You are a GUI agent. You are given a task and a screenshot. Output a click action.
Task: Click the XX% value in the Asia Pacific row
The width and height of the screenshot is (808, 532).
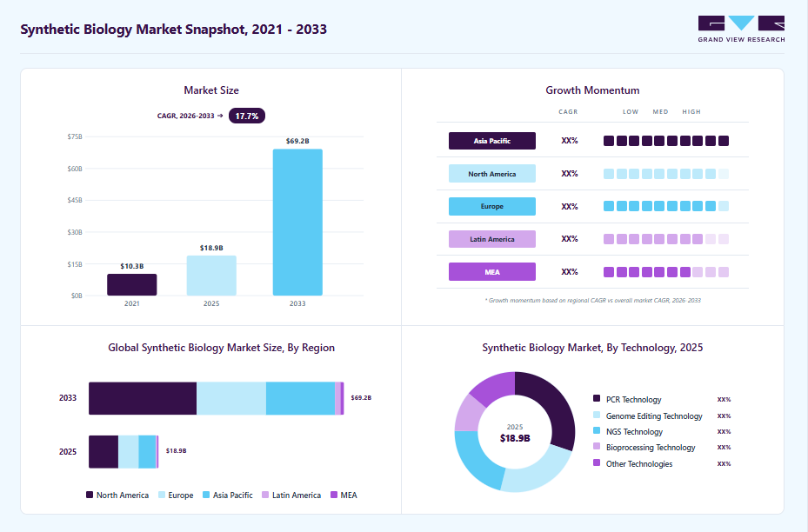point(570,141)
